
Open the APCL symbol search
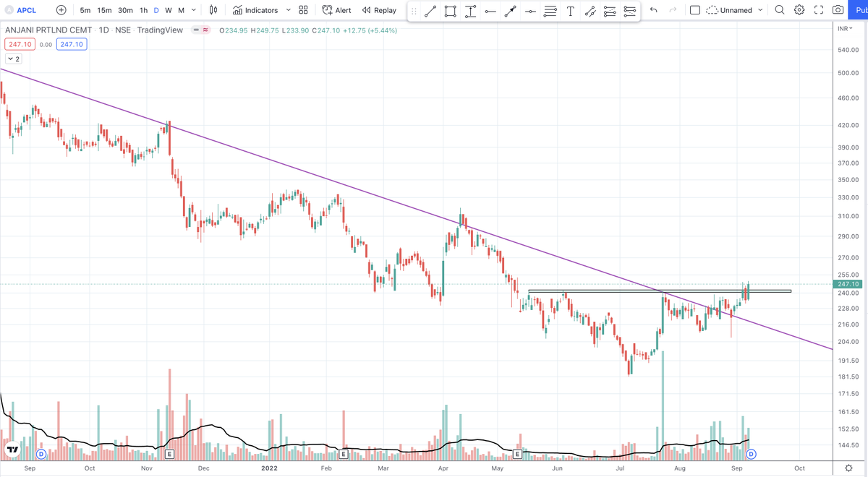pos(22,10)
